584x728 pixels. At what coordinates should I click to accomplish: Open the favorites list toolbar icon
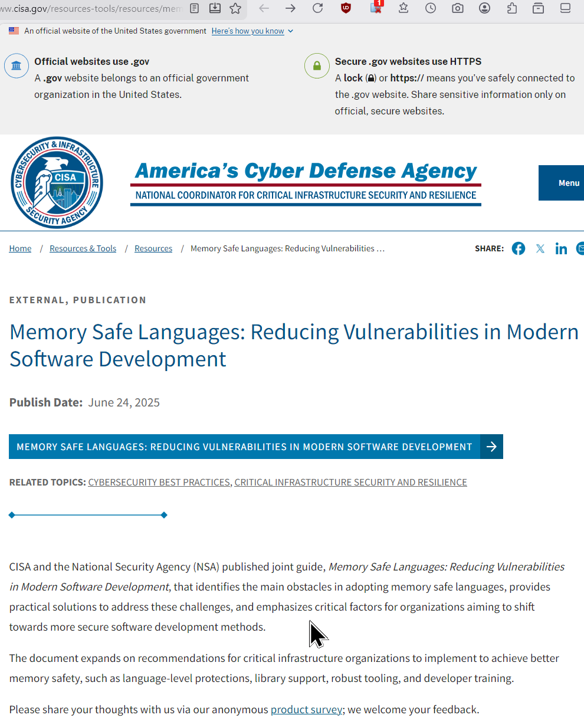(x=403, y=8)
